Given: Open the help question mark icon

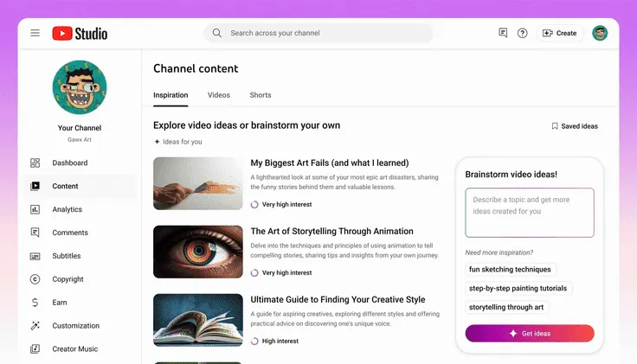Looking at the screenshot, I should pos(522,33).
